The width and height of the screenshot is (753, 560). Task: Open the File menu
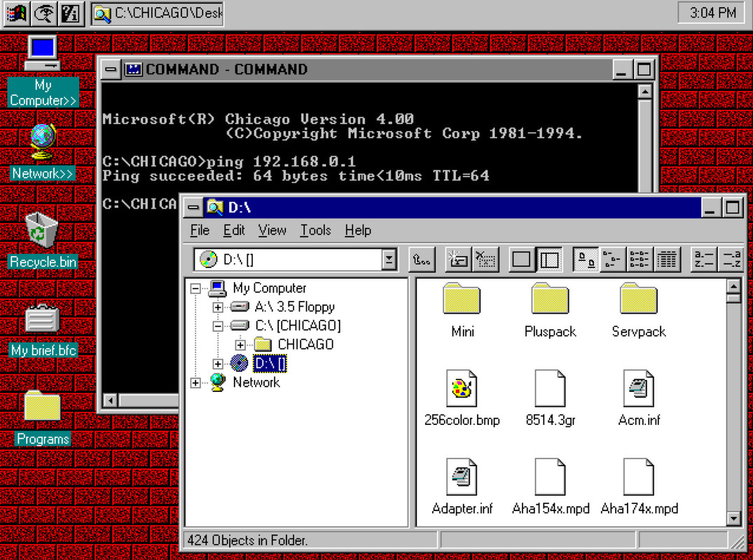(200, 230)
